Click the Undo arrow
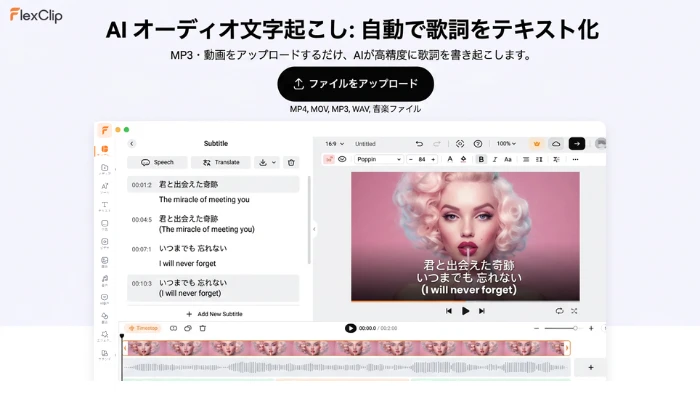Image resolution: width=700 pixels, height=400 pixels. [419, 144]
